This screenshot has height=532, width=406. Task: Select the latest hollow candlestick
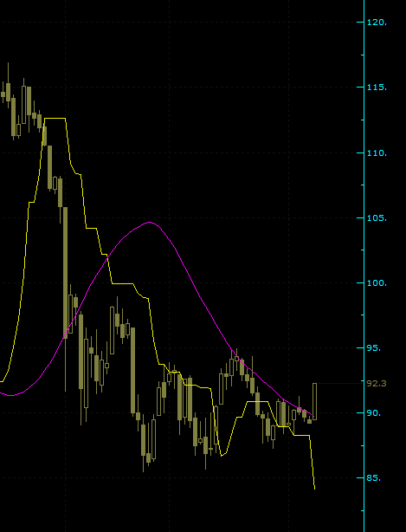pos(314,401)
